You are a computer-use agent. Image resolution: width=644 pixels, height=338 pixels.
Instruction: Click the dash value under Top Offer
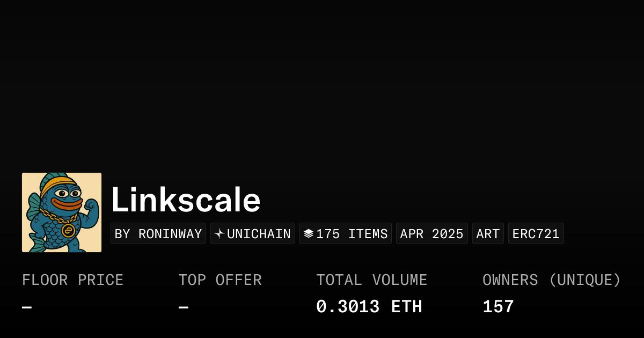click(184, 307)
